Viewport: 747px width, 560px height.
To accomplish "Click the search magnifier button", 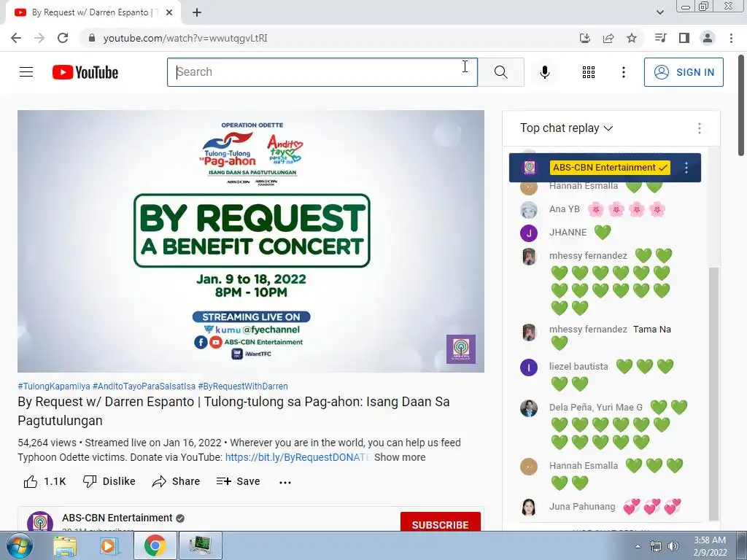I will pyautogui.click(x=500, y=72).
